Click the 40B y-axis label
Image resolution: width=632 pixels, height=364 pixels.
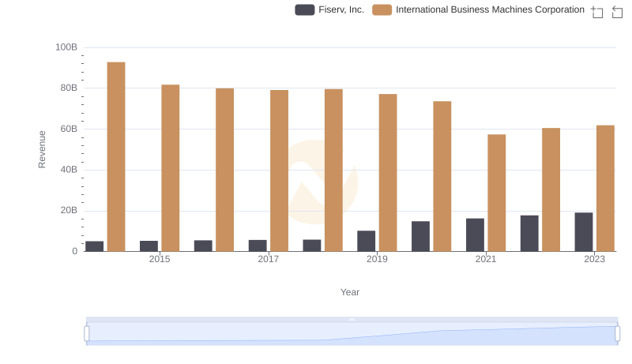coord(69,170)
